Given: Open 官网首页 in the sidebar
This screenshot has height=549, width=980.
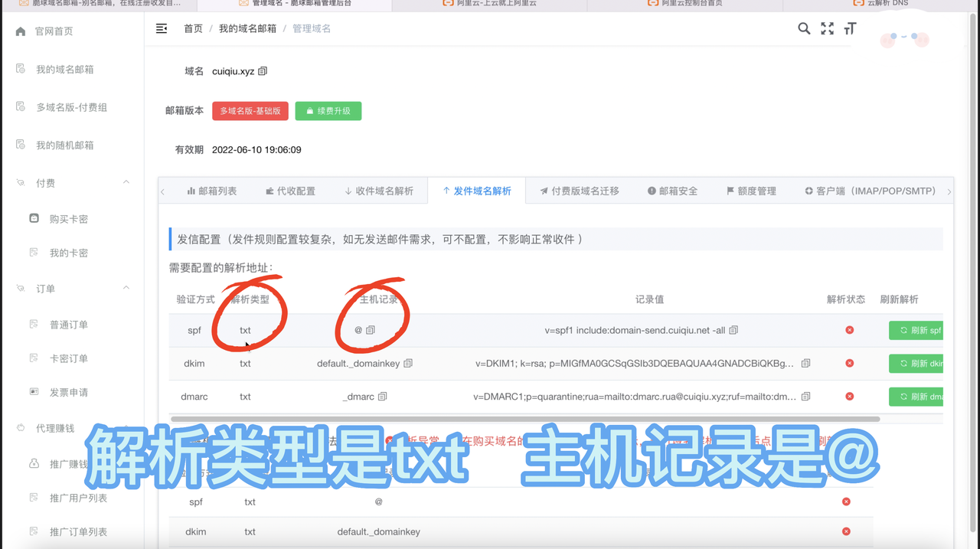Looking at the screenshot, I should tap(54, 31).
